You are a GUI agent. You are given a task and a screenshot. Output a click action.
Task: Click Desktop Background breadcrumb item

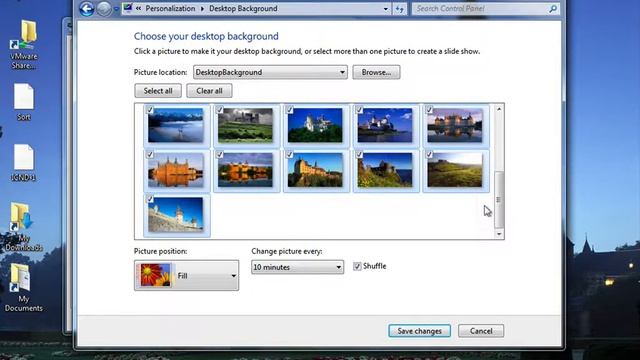(243, 9)
